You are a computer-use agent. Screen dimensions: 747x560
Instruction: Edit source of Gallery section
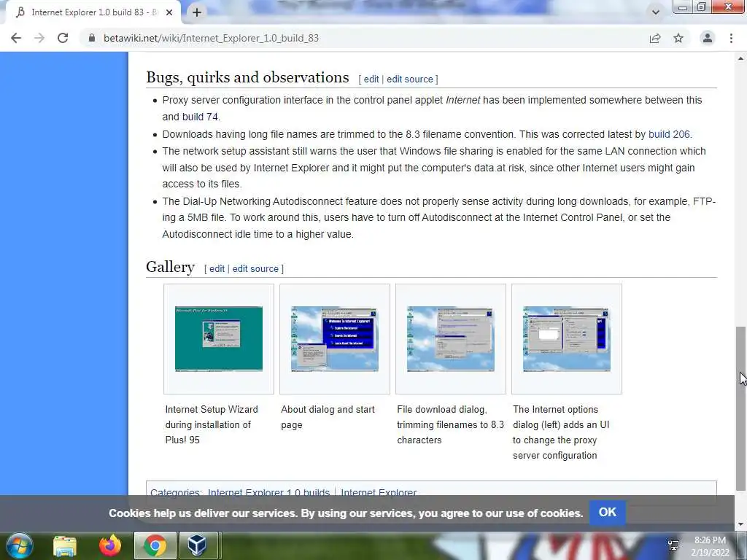[255, 268]
